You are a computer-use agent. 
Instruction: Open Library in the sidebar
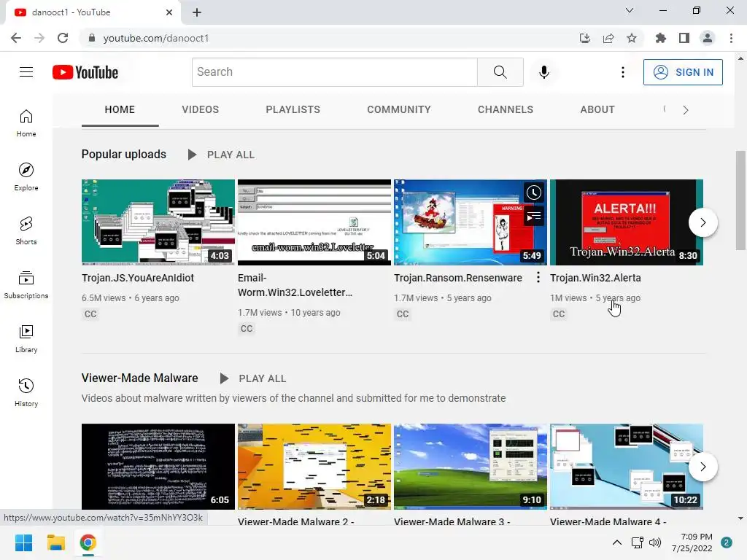pyautogui.click(x=26, y=338)
